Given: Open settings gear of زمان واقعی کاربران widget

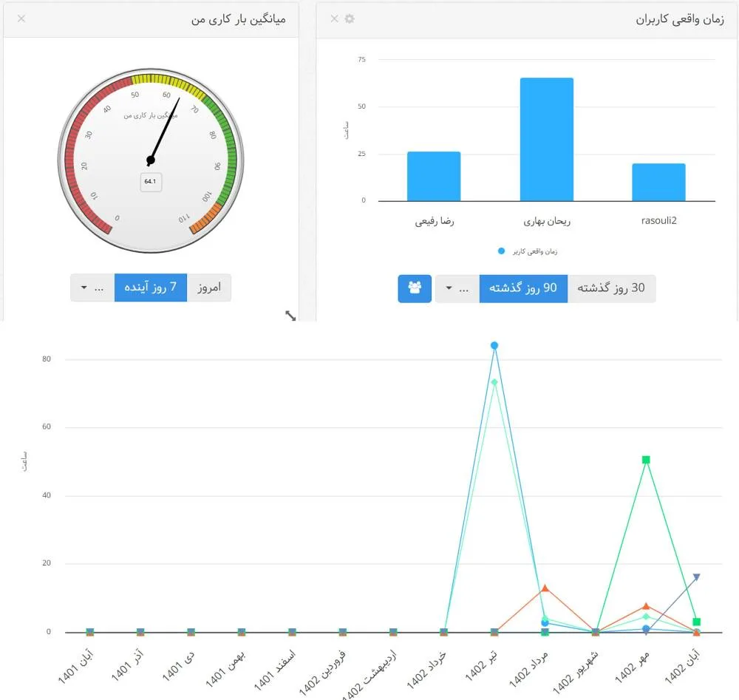Looking at the screenshot, I should 350,18.
